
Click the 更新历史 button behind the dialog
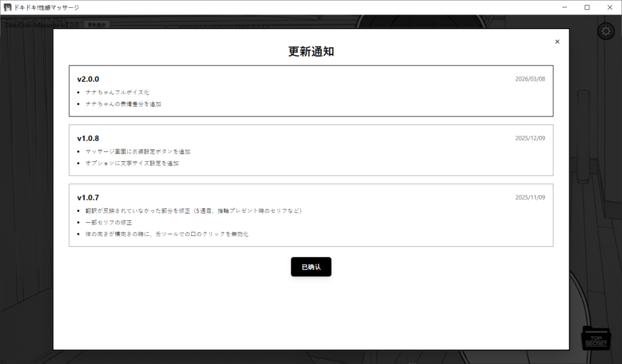point(97,25)
